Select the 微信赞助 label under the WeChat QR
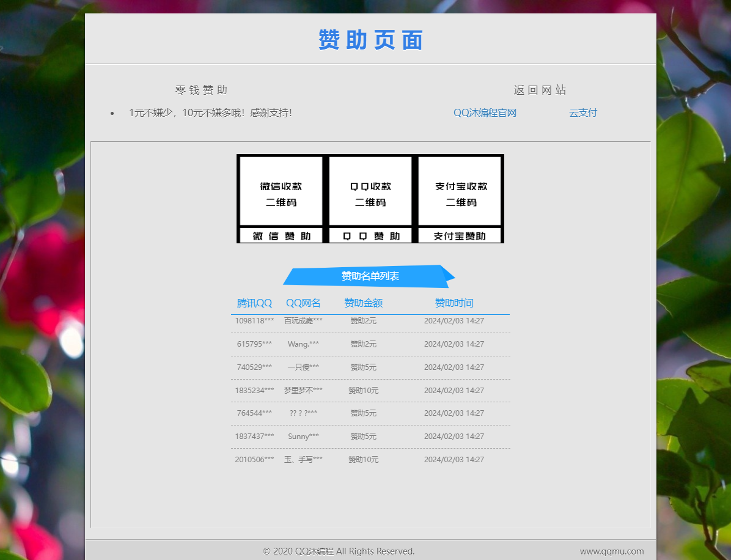Screen dimensions: 731x560 tap(281, 235)
